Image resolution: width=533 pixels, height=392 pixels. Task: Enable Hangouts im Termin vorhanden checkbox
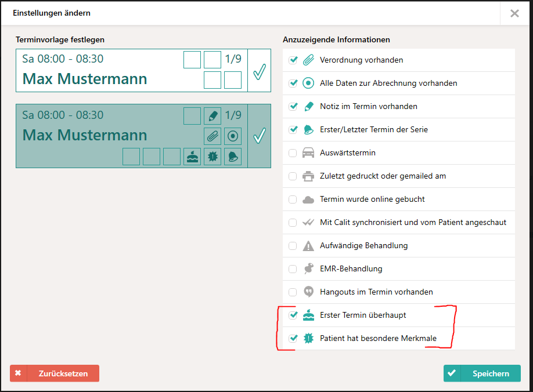tap(293, 292)
